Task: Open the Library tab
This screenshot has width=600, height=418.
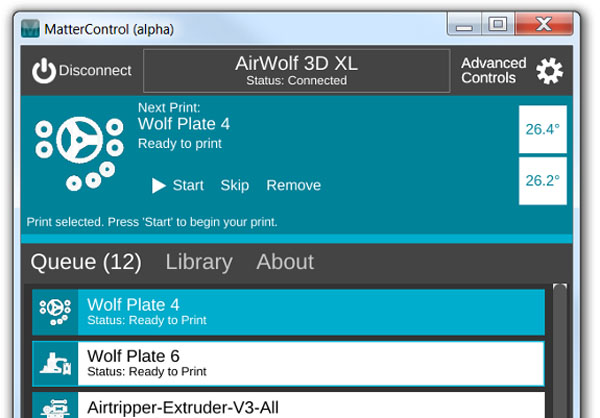Action: [199, 262]
